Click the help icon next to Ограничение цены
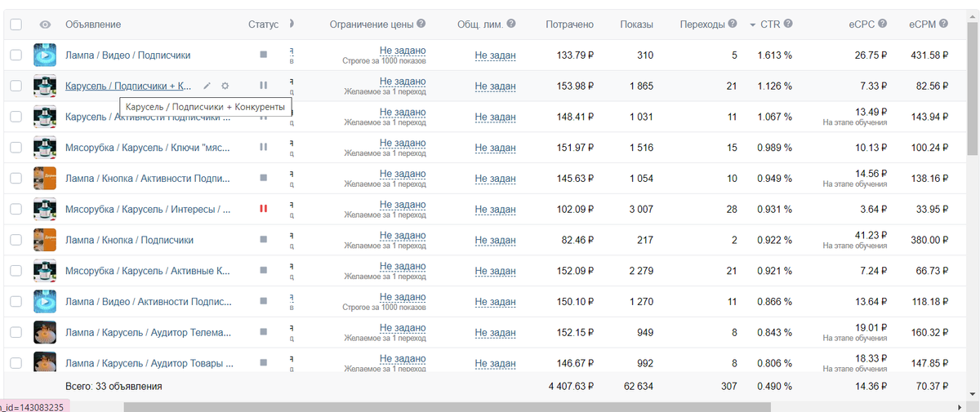The height and width of the screenshot is (412, 980). (x=421, y=24)
